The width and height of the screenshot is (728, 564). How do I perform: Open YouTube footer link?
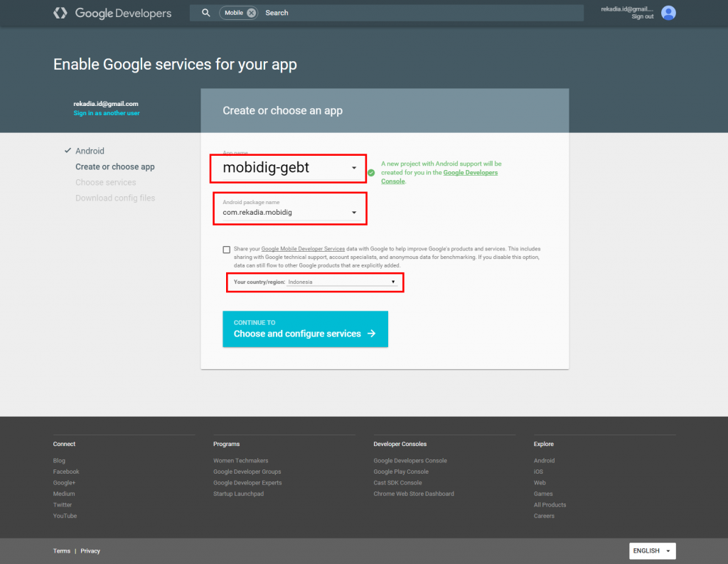[65, 516]
